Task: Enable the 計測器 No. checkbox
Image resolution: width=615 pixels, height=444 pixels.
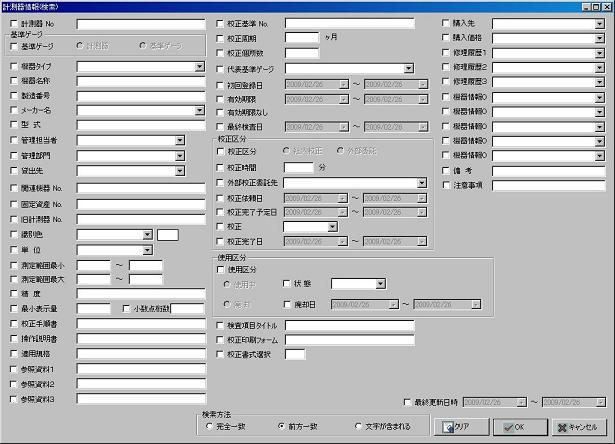Action: tap(13, 23)
